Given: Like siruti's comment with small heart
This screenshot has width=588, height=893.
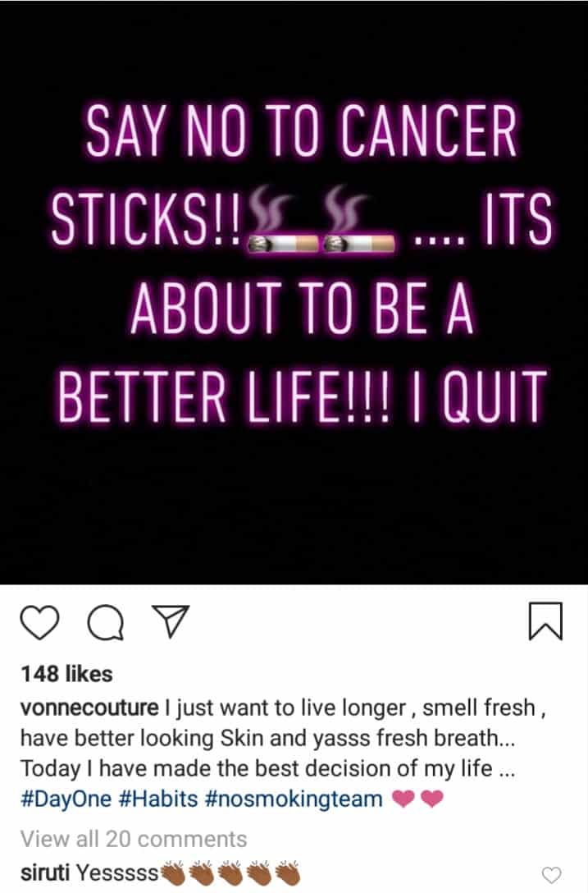Looking at the screenshot, I should tap(550, 874).
